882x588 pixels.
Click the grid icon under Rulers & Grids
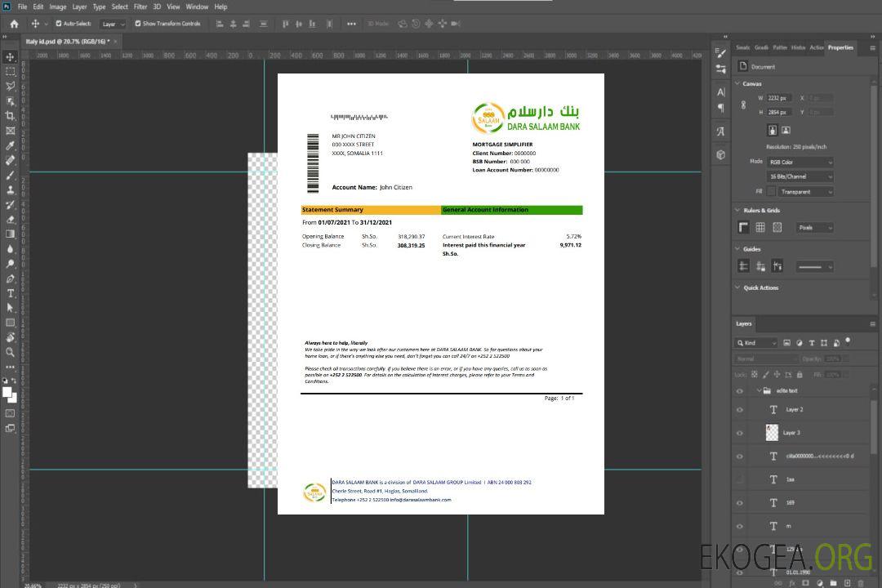click(x=760, y=227)
